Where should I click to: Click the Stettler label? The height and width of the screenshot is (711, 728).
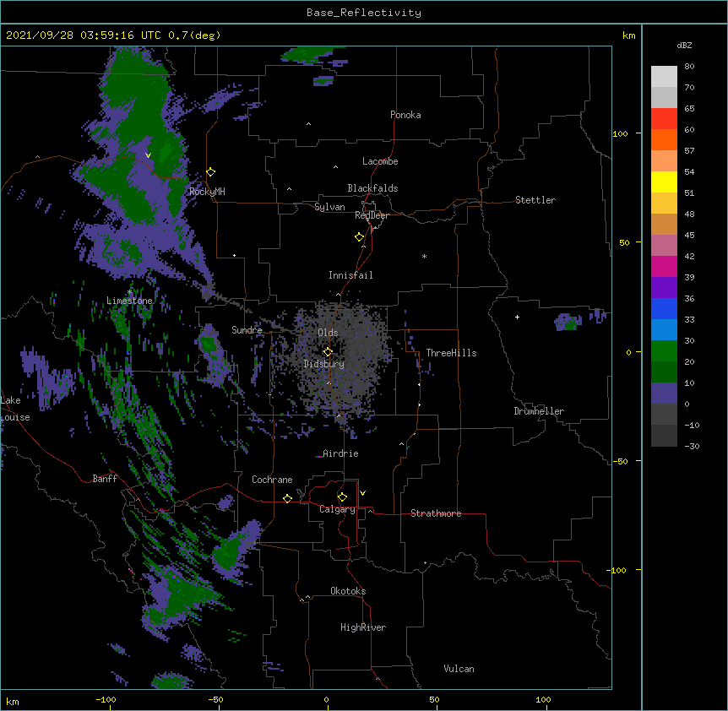pos(535,200)
